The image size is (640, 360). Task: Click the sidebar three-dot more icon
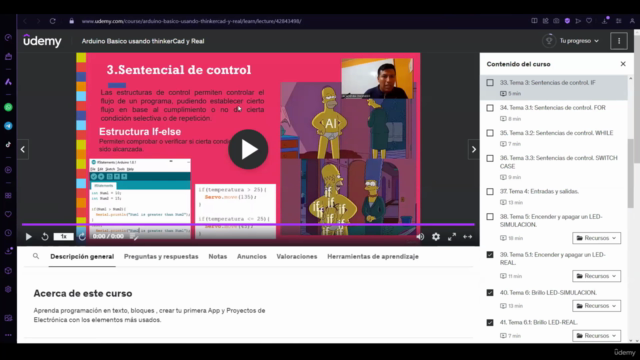(8, 335)
